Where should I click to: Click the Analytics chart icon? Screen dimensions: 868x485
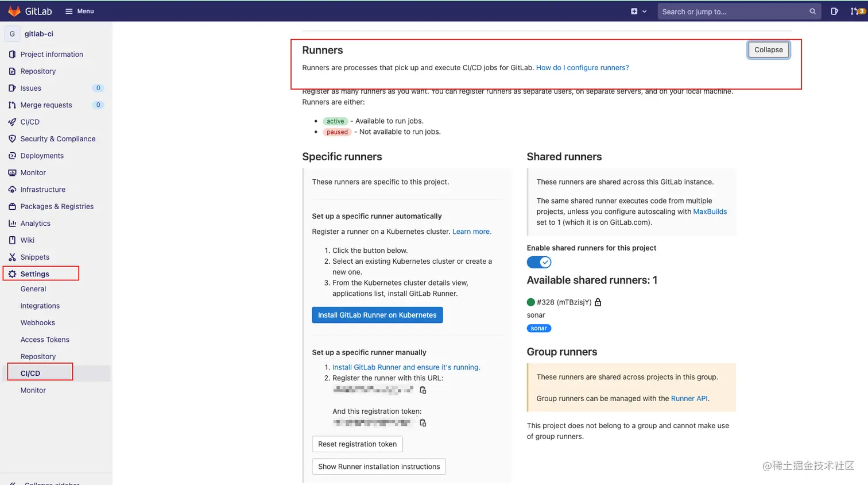pos(12,224)
